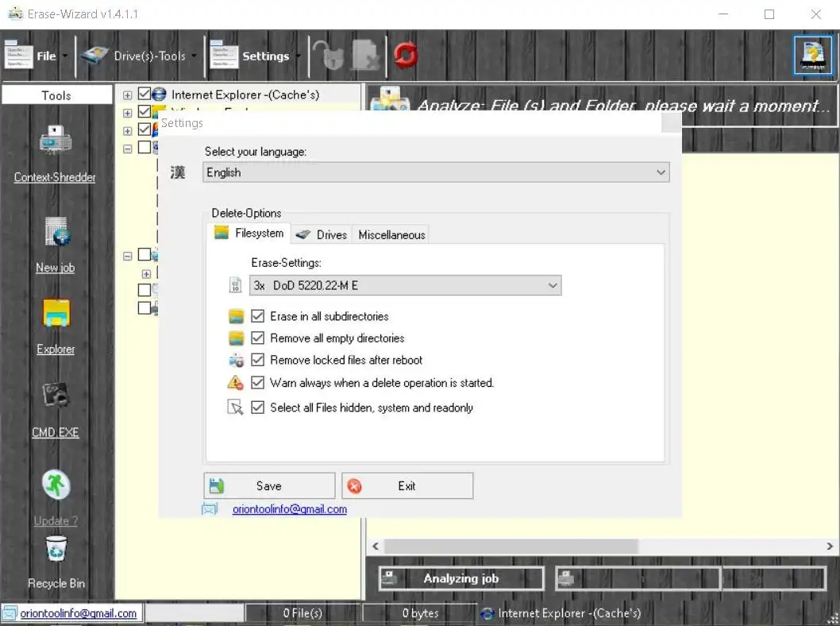Screen dimensions: 840x626
Task: Open the Recycle Bin icon
Action: coord(56,550)
